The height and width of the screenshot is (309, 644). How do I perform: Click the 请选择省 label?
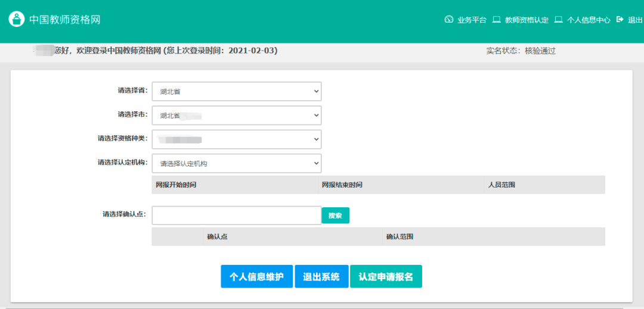(x=132, y=90)
